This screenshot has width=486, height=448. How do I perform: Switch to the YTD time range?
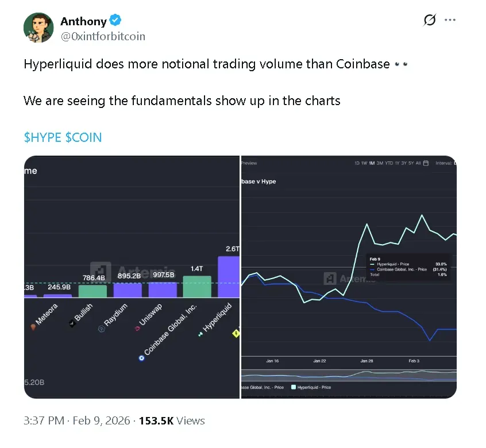point(389,163)
